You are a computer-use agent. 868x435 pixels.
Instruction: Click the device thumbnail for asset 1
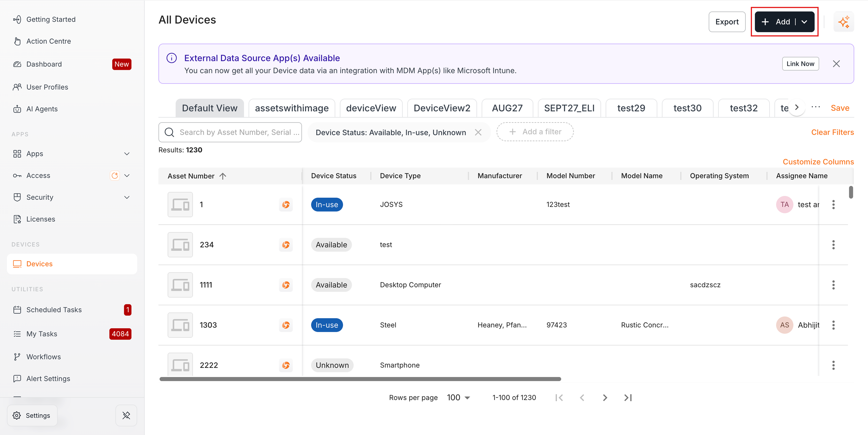click(180, 205)
